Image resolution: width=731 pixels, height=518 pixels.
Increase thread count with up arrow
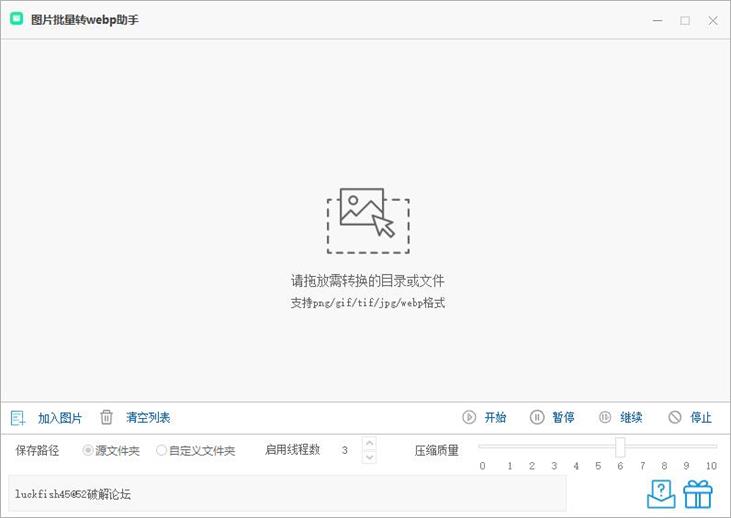tap(369, 443)
